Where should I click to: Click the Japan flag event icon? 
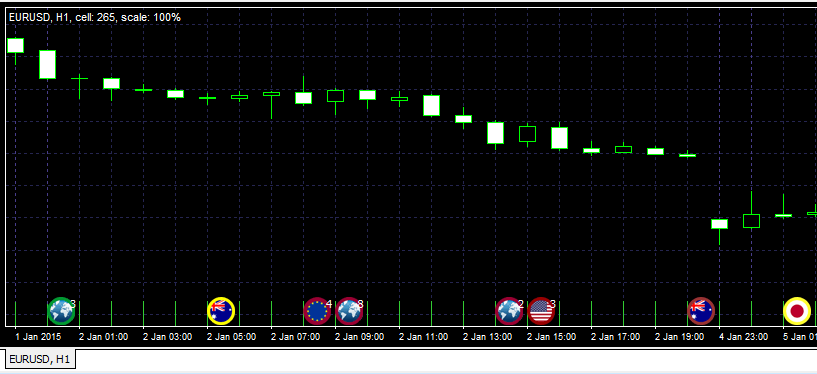tap(797, 311)
